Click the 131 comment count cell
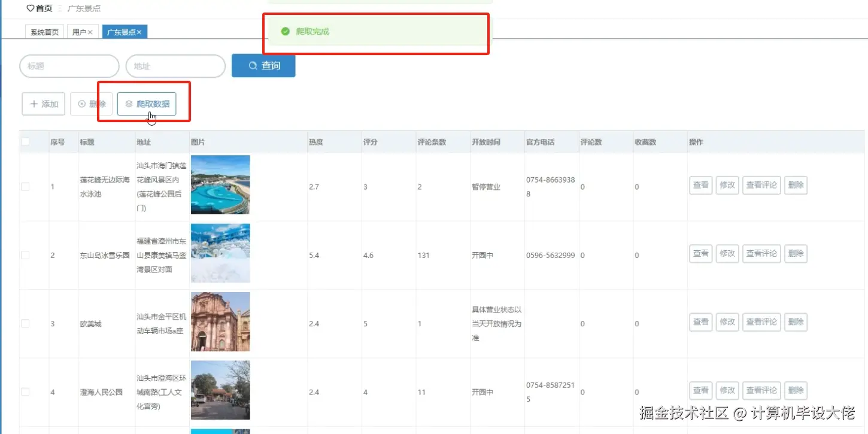This screenshot has height=434, width=868. click(x=424, y=256)
